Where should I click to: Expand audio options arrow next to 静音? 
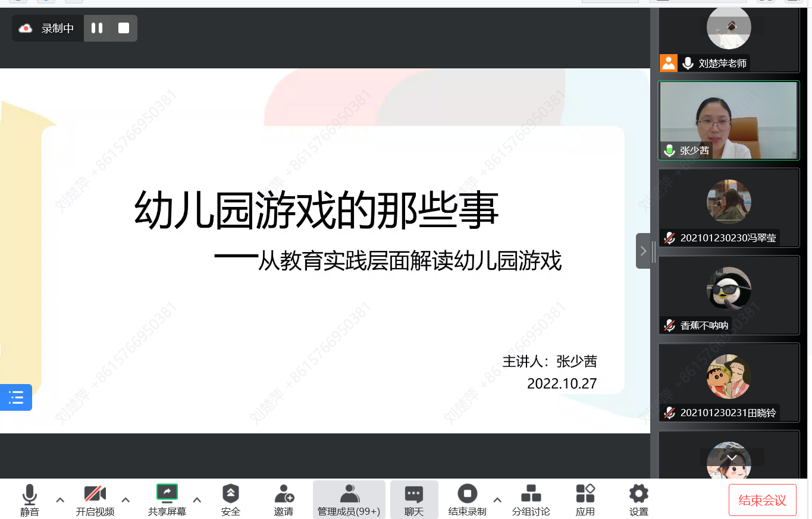point(60,499)
